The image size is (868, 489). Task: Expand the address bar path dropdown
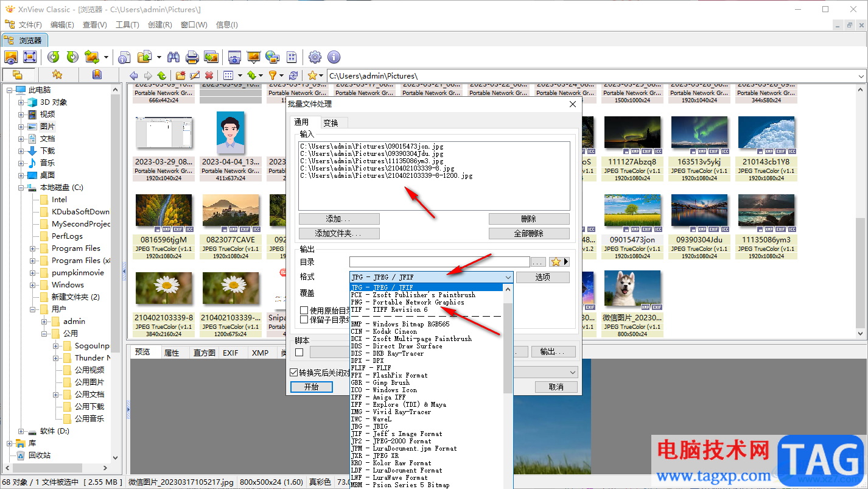(861, 76)
